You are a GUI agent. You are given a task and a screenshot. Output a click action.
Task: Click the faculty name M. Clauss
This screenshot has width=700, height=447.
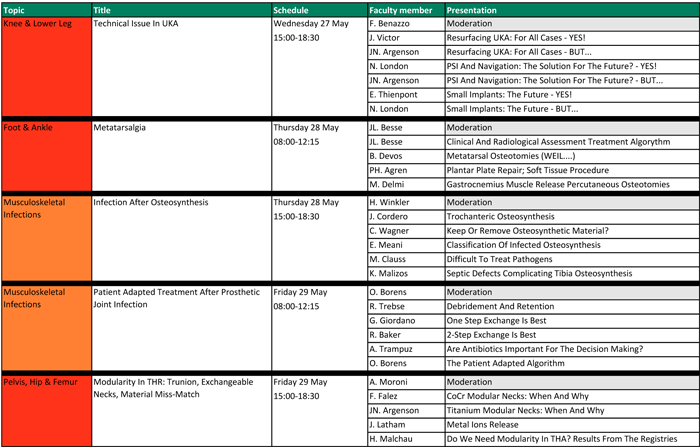pyautogui.click(x=388, y=259)
